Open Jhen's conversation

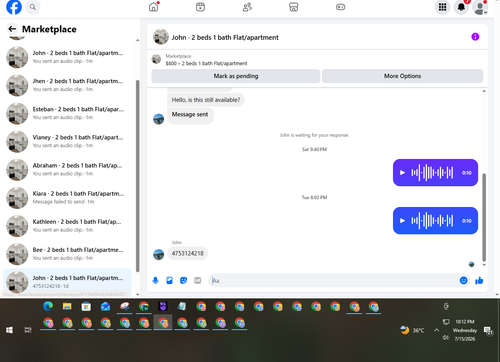click(x=68, y=85)
